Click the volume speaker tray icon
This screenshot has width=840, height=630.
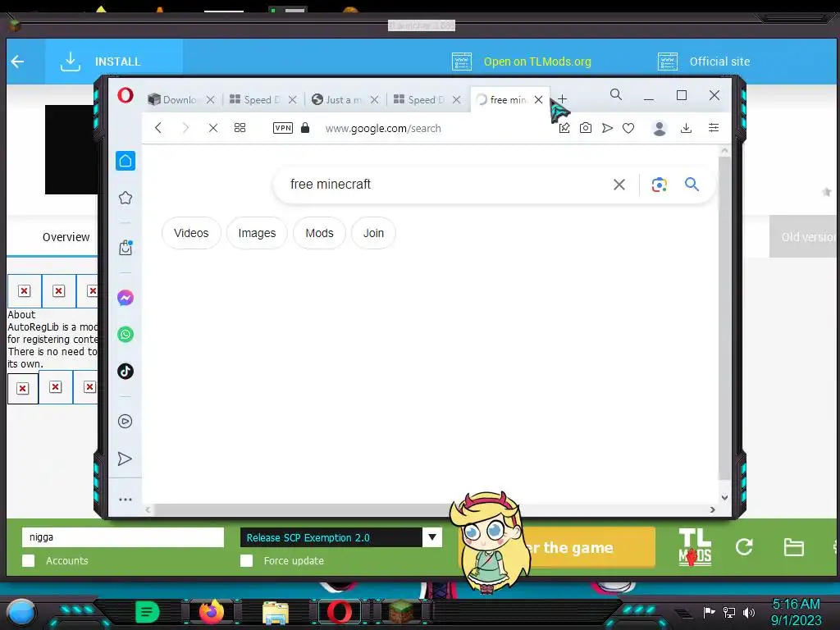749,612
